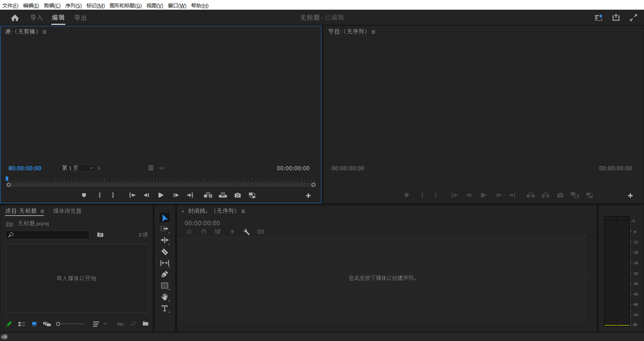Toggle full screen video output icon
The image size is (644, 341).
tap(633, 18)
